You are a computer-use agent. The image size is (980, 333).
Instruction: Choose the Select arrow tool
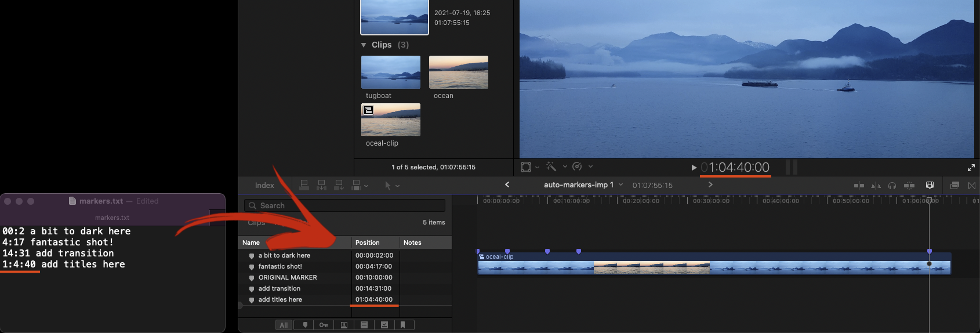[388, 186]
